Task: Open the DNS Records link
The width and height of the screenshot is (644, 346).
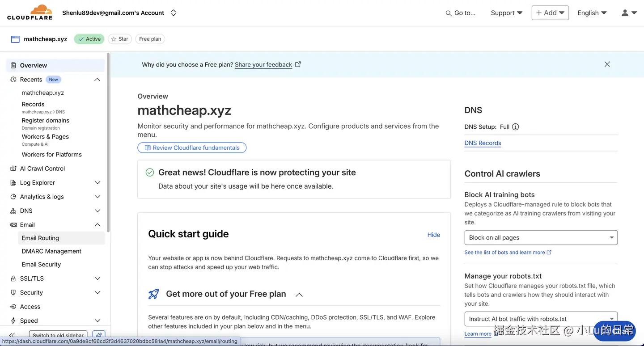Action: pyautogui.click(x=483, y=143)
